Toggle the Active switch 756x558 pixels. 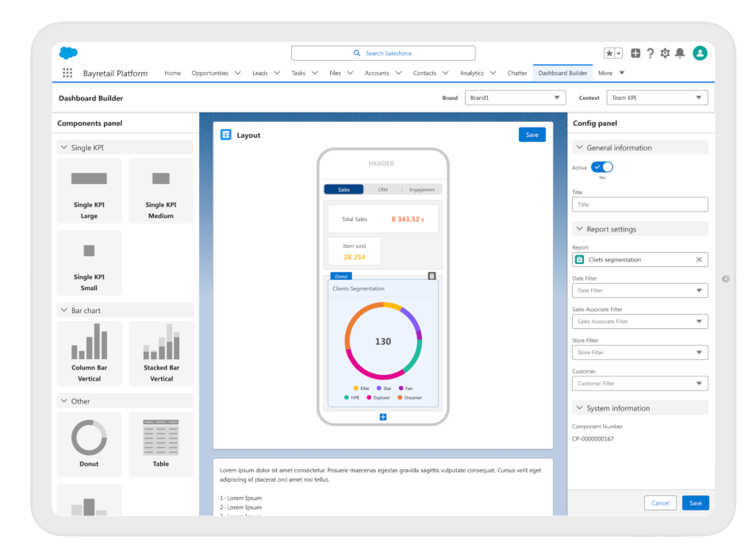point(602,167)
